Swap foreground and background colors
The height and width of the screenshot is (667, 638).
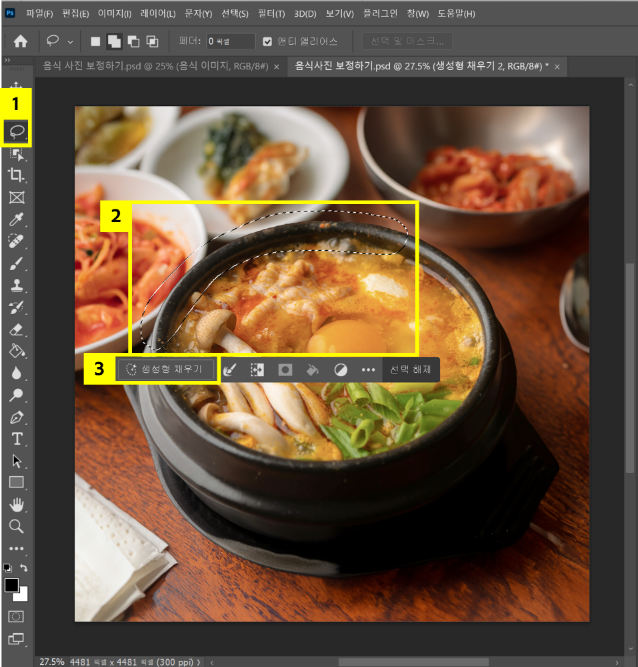tap(24, 568)
